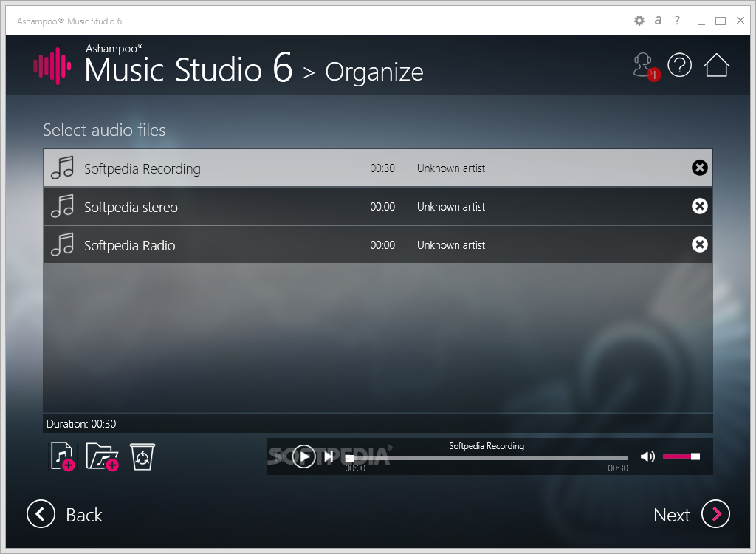Adjust the pink volume slider

click(681, 456)
